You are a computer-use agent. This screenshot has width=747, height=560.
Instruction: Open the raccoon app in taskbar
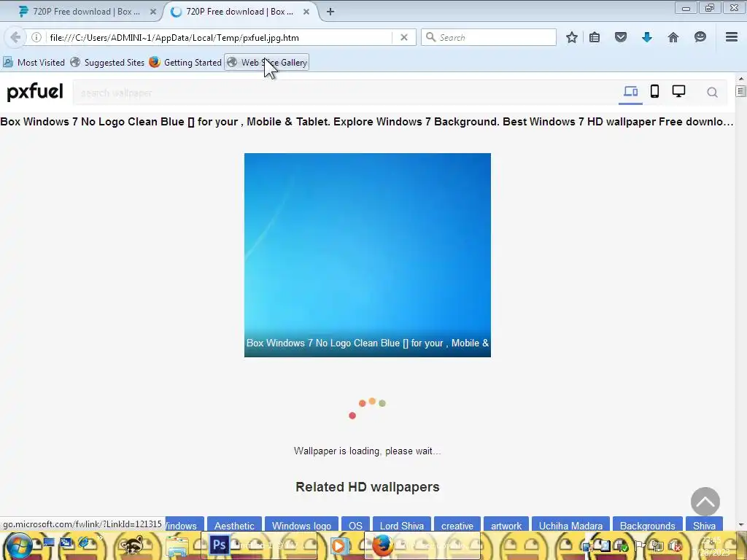point(131,545)
